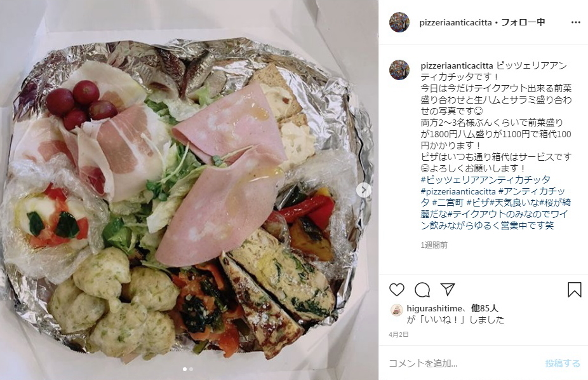Viewport: 588px width, 380px height.
Task: Select the second carousel dot indicator
Action: tap(191, 369)
